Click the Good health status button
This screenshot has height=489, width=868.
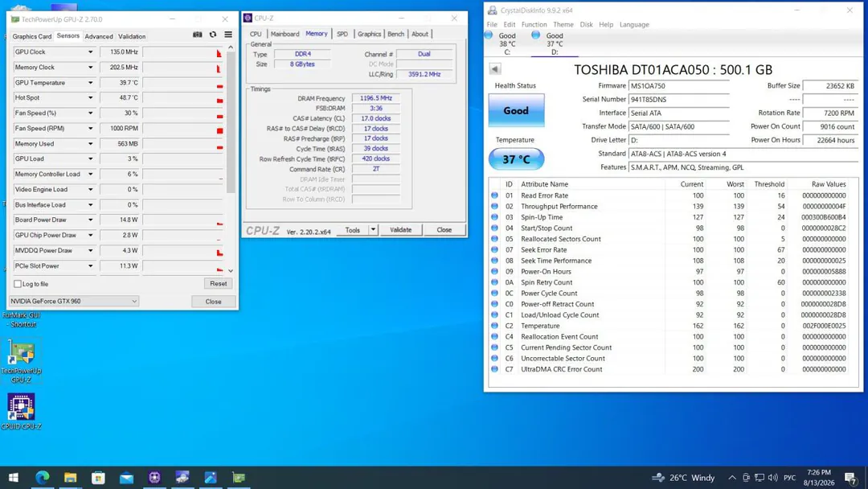tap(516, 111)
